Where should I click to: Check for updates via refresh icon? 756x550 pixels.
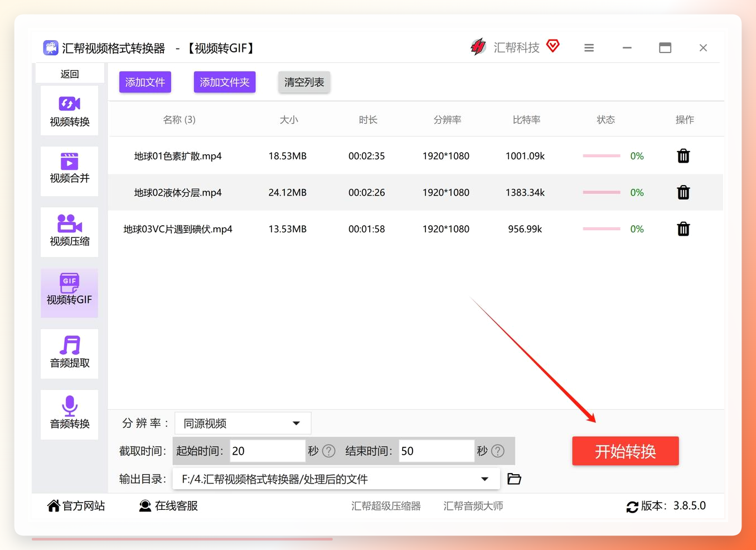pyautogui.click(x=632, y=507)
